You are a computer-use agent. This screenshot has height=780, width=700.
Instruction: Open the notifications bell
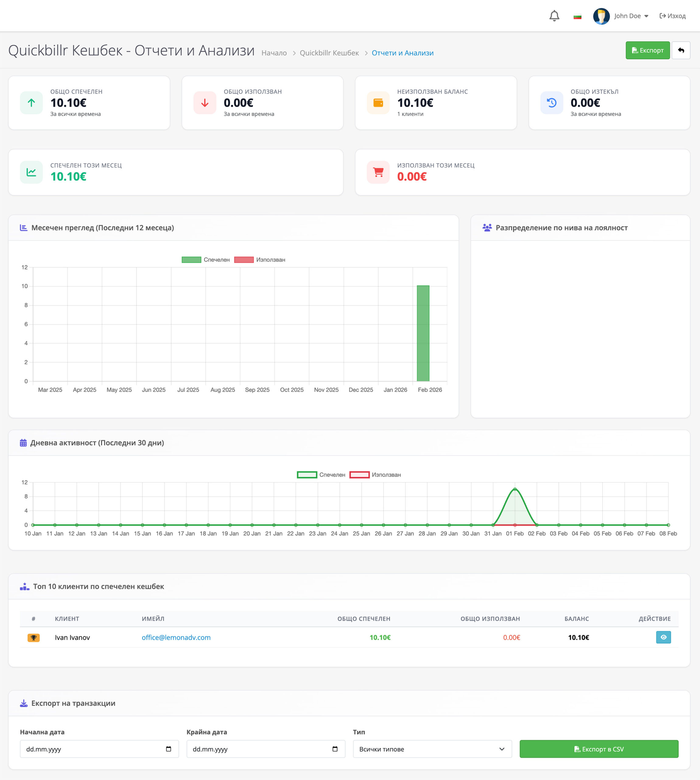click(x=554, y=16)
